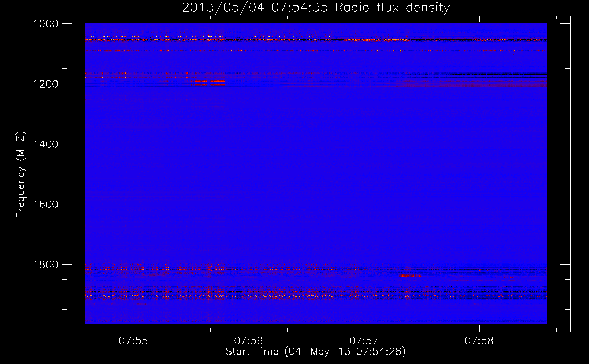Click the plot title '2013/05/04 07:54:35 Radio flux density'
Image resolution: width=589 pixels, height=364 pixels.
click(x=316, y=7)
